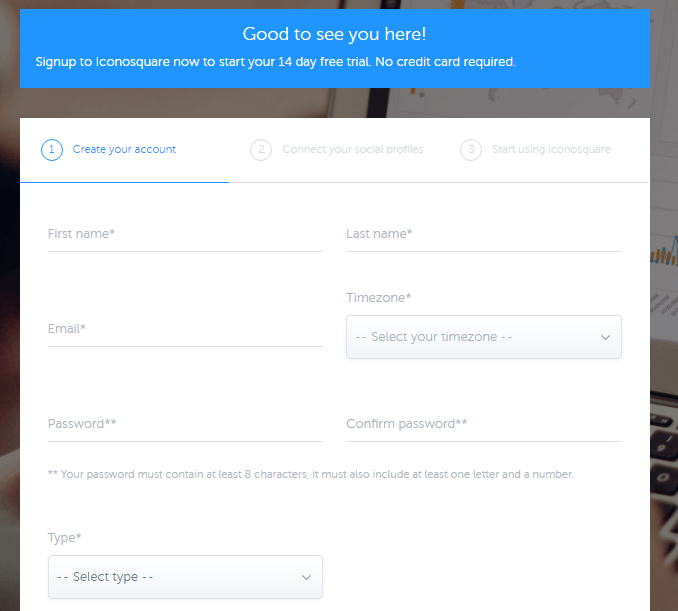
Task: Click the step 2 circle icon
Action: [x=261, y=150]
